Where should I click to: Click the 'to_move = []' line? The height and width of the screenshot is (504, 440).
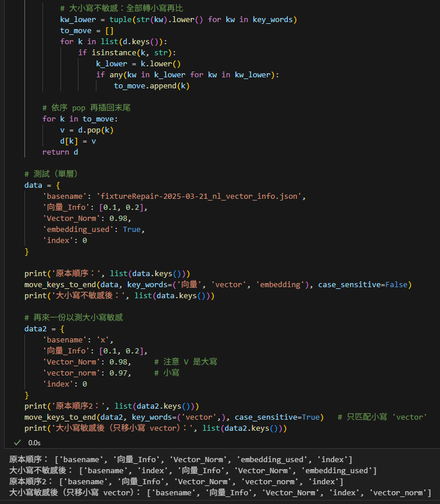(x=87, y=31)
